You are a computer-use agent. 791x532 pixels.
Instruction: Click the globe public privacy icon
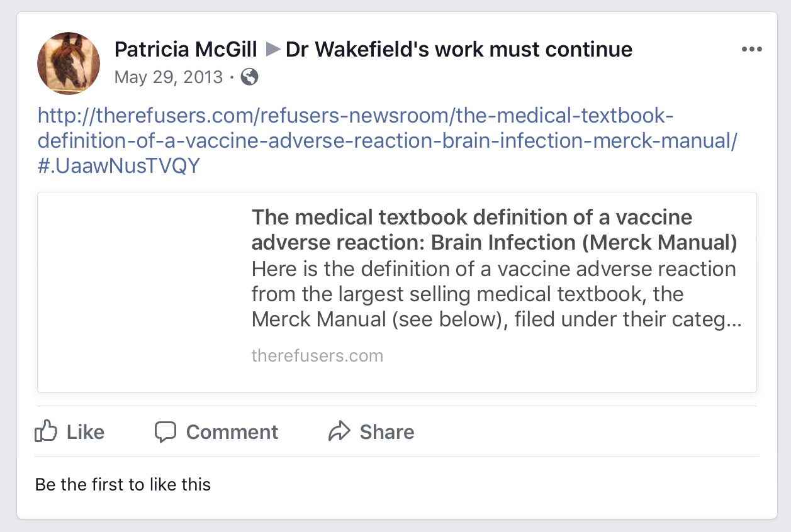click(250, 77)
